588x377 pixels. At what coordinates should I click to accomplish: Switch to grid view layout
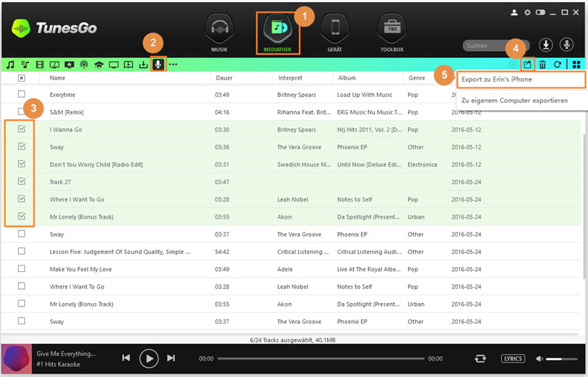coord(577,64)
